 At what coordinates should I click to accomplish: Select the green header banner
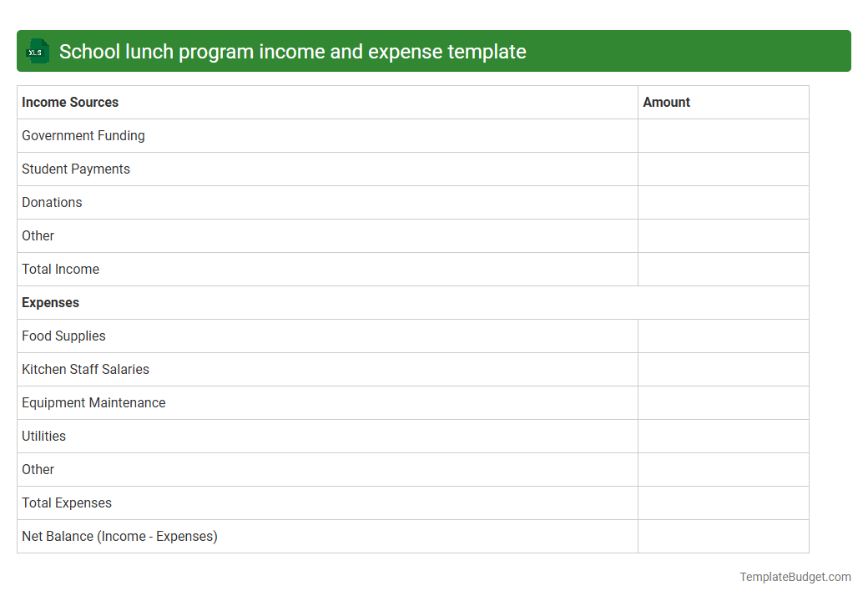[x=434, y=51]
